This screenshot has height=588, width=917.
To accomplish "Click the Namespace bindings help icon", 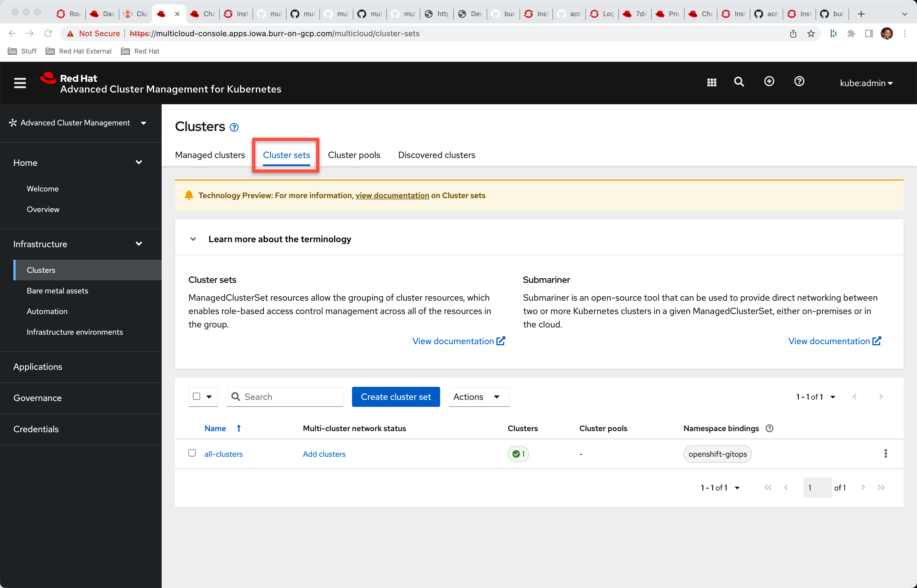I will pyautogui.click(x=770, y=428).
